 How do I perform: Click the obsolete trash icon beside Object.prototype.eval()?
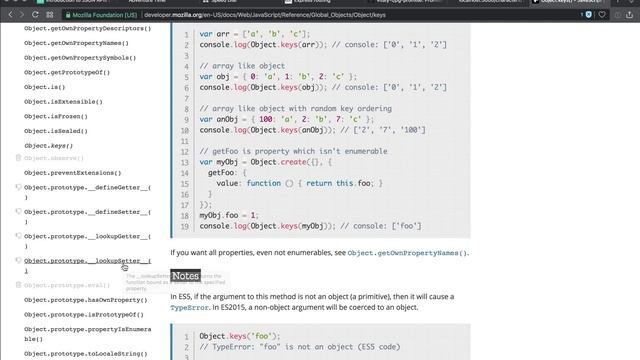(x=18, y=284)
